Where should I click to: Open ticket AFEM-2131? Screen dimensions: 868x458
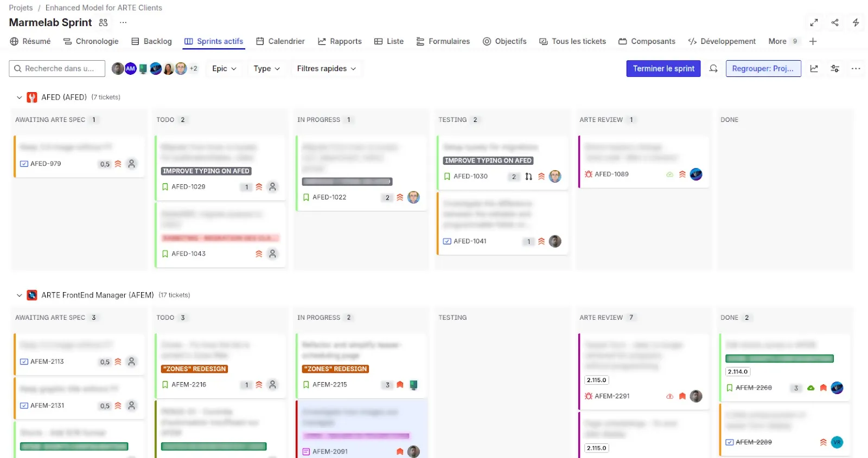pos(47,405)
